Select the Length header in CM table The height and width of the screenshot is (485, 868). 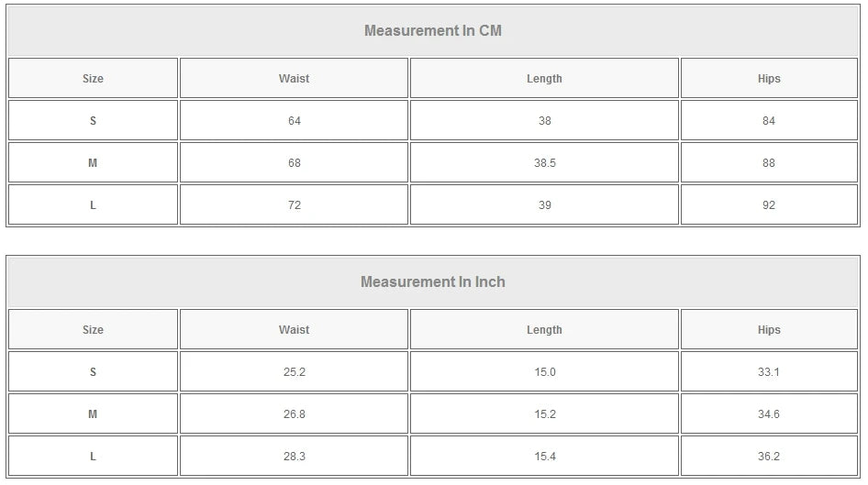[x=544, y=79]
